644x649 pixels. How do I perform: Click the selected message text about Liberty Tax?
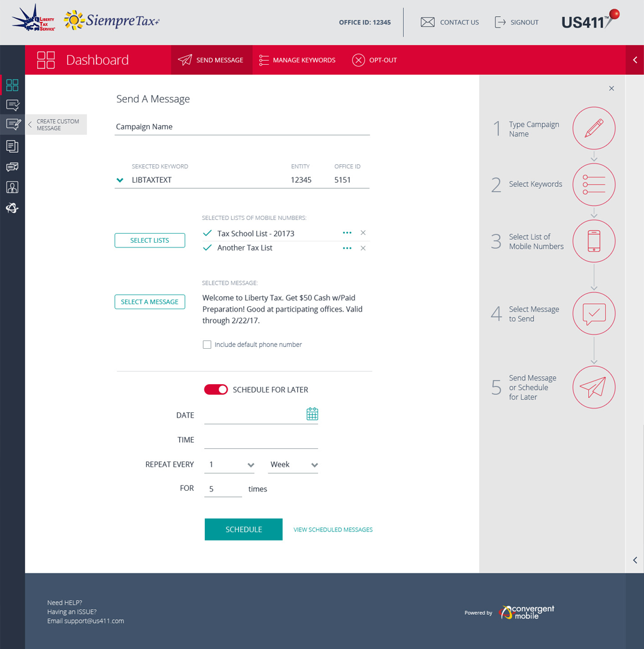point(282,309)
